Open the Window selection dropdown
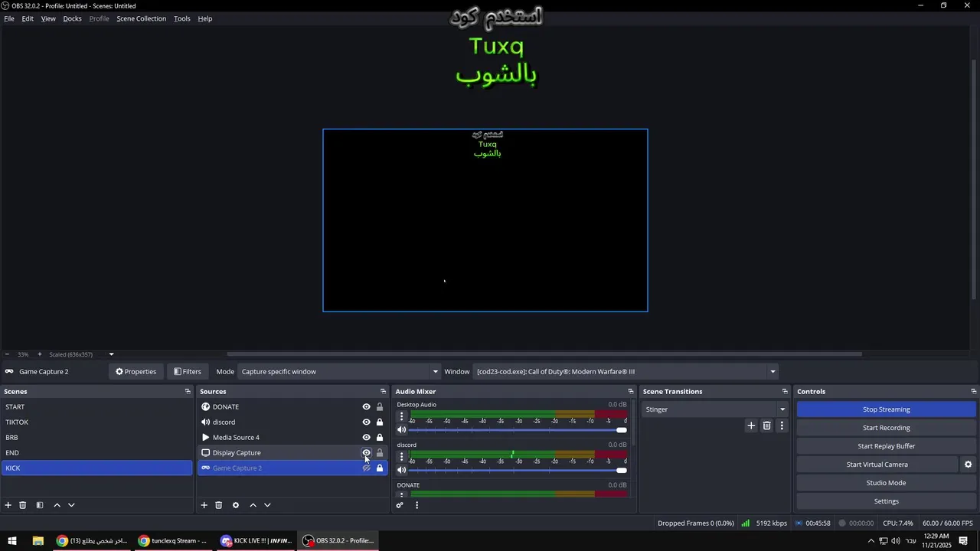 (626, 372)
